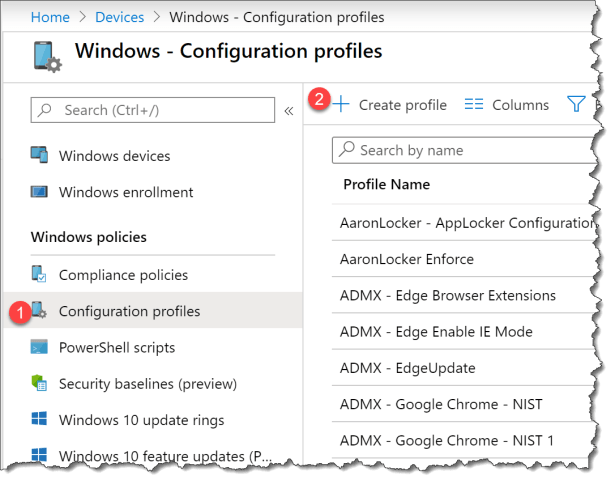This screenshot has width=615, height=484.
Task: Open the Devices breadcrumb link
Action: [x=120, y=17]
